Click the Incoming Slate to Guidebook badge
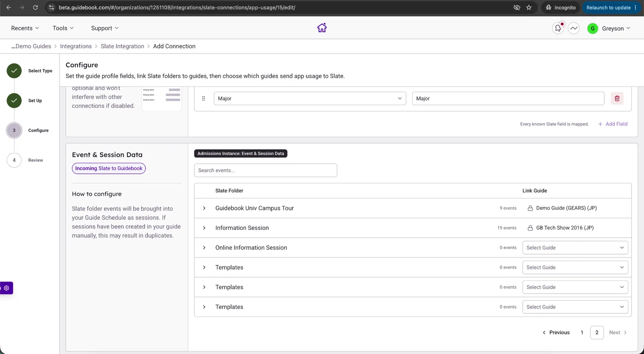This screenshot has height=354, width=644. (109, 168)
